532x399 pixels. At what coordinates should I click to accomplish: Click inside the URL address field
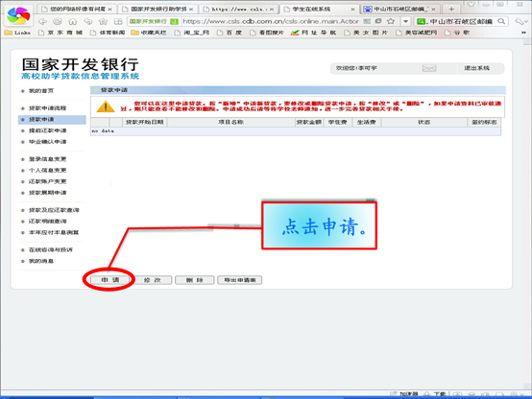(271, 21)
